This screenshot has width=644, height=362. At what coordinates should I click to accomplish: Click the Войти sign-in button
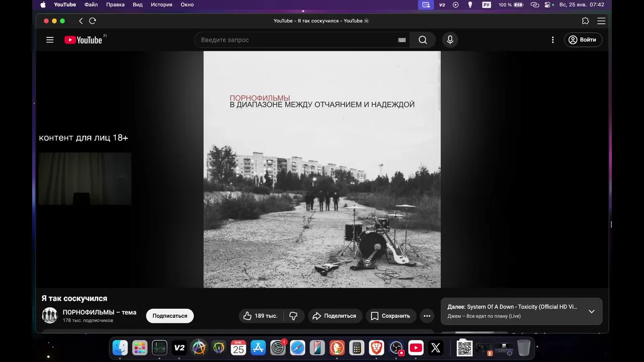[x=583, y=40]
